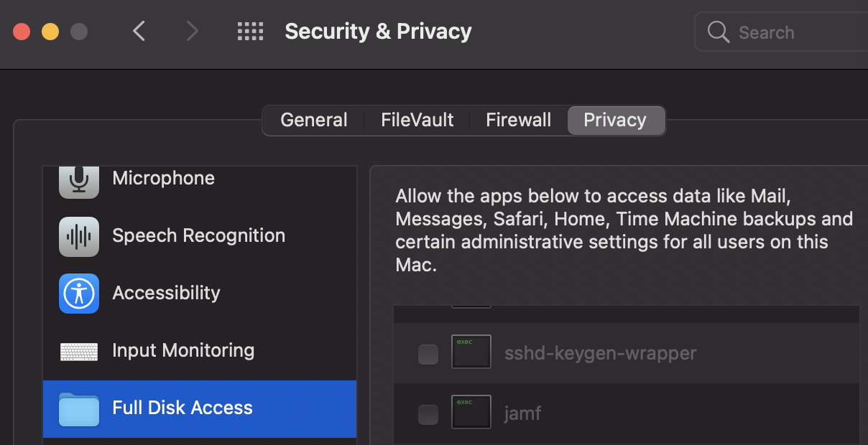The height and width of the screenshot is (445, 868).
Task: Select the sshd-keygen-wrapper app row name
Action: coord(600,353)
